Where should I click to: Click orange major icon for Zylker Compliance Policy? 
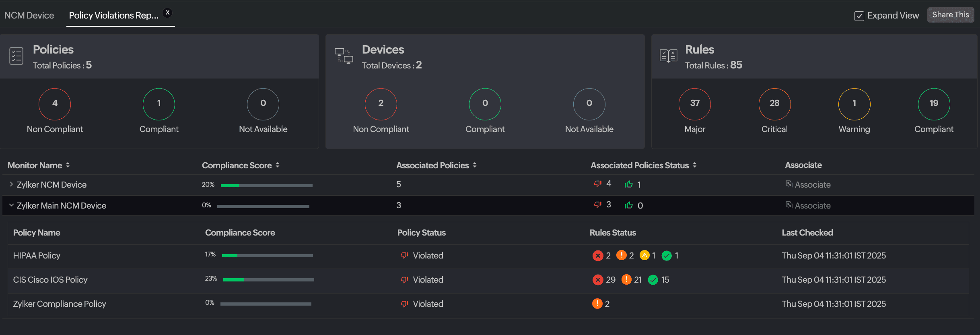[597, 304]
